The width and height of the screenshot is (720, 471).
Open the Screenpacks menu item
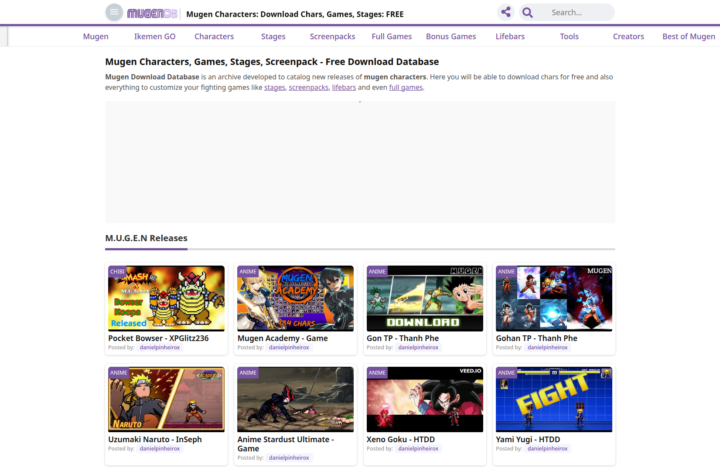click(x=332, y=36)
